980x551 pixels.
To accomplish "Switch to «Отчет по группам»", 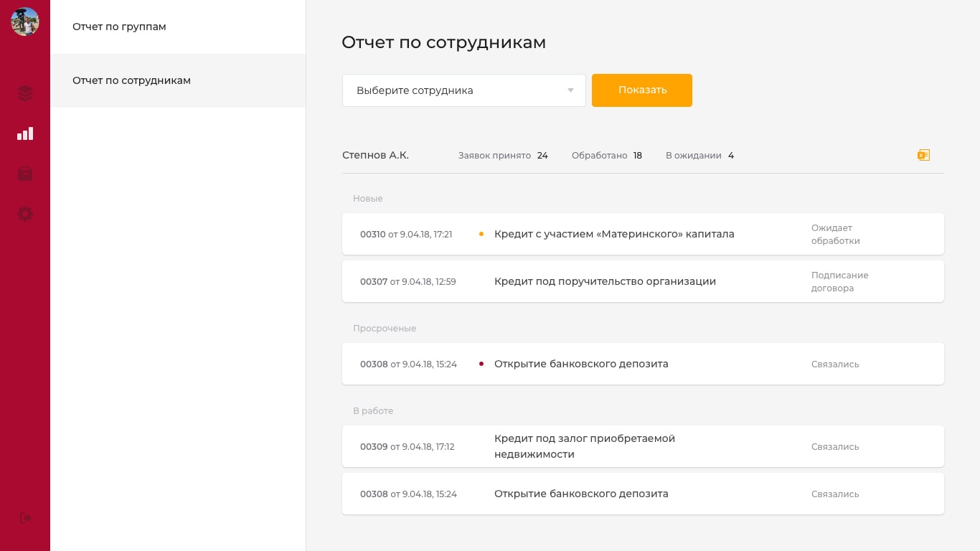I will 119,27.
